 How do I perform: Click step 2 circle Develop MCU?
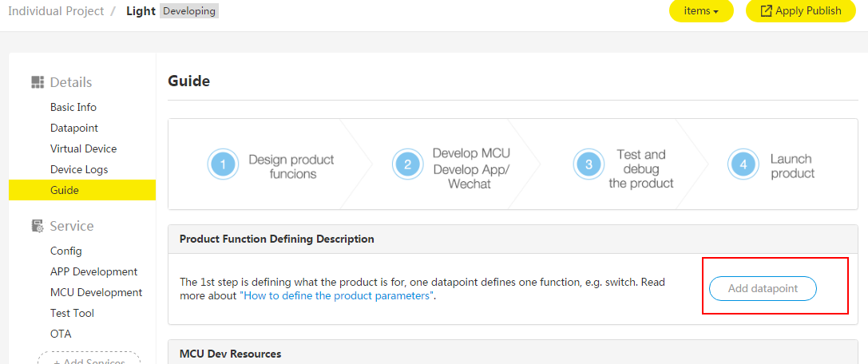[407, 164]
